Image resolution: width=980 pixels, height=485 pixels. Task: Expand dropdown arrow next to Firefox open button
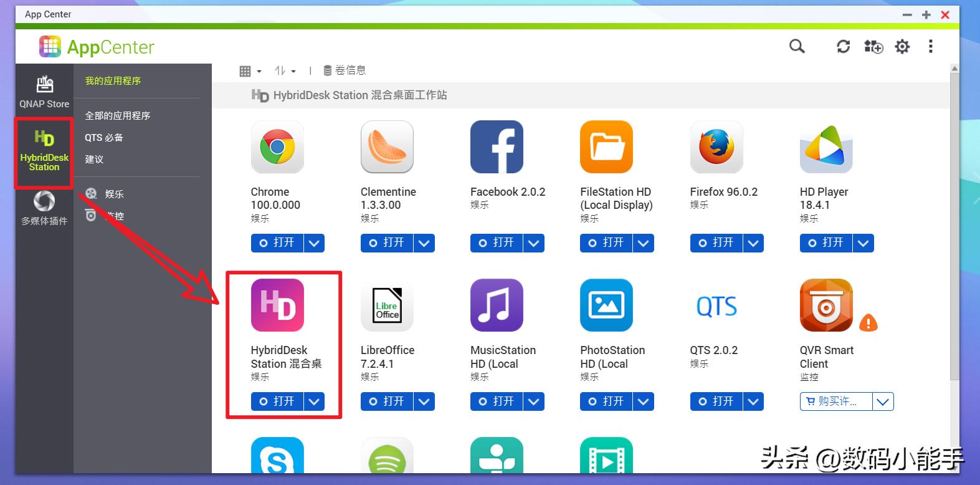click(753, 243)
